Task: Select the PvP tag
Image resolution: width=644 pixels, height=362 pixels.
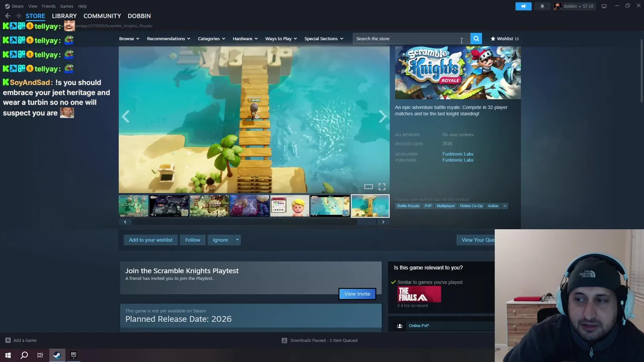Action: (428, 206)
